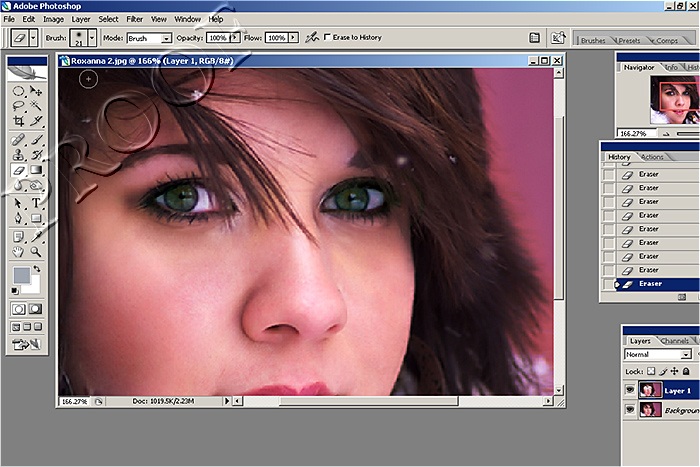
Task: Open the Edit menu
Action: [x=29, y=19]
